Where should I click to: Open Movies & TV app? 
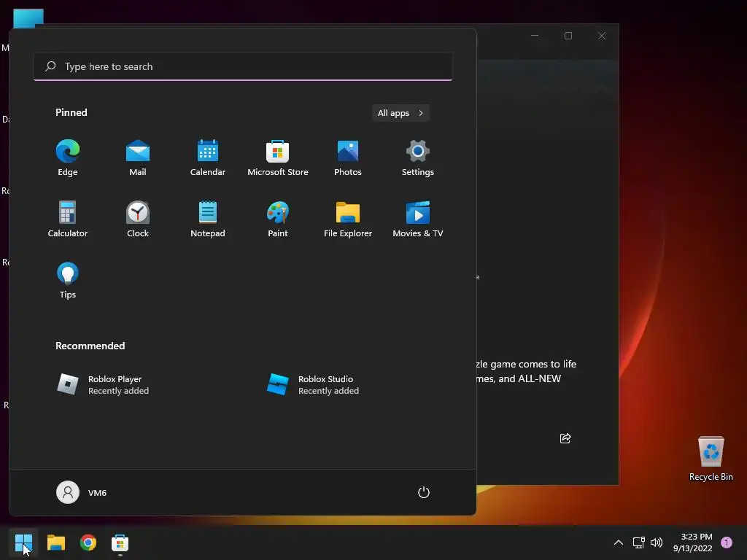coord(418,219)
